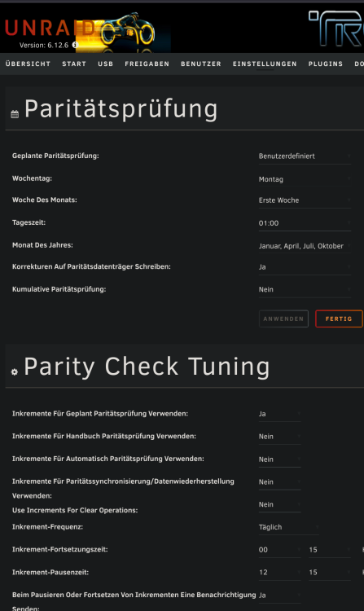Screen dimensions: 364x611
Task: Click the version info icon beside 6.12.6
Action: pos(75,45)
